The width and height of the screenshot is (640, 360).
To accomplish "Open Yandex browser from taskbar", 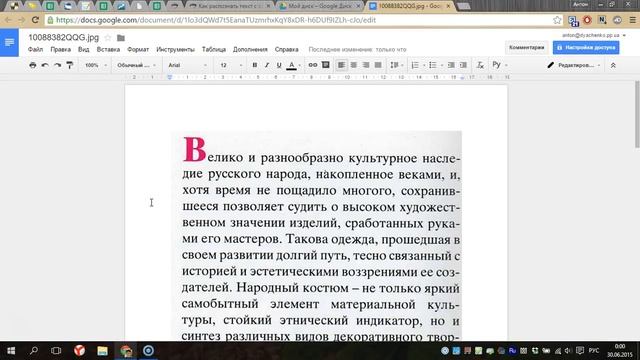I will 80,351.
